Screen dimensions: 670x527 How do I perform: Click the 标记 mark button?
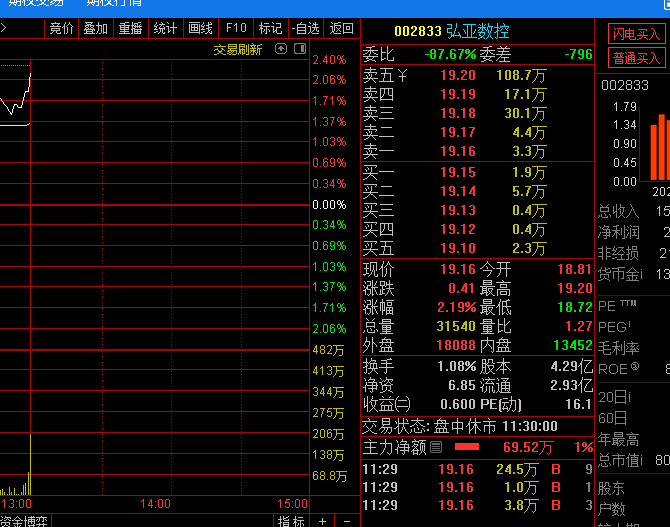[270, 29]
